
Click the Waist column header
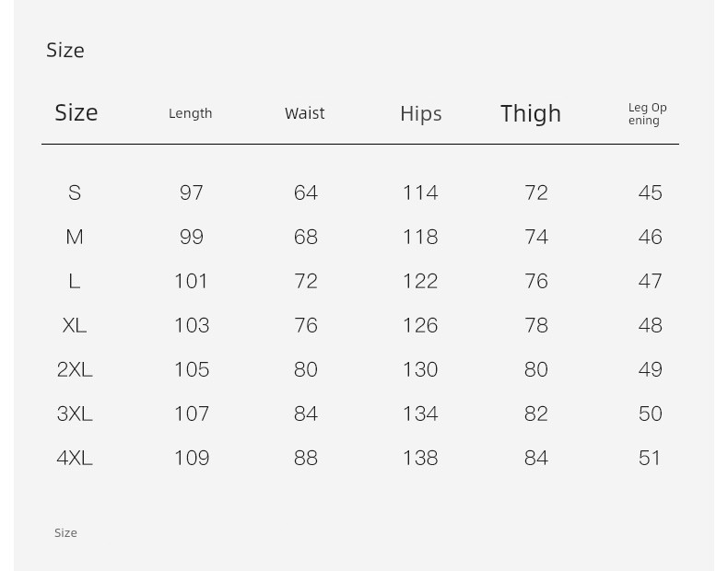click(305, 113)
